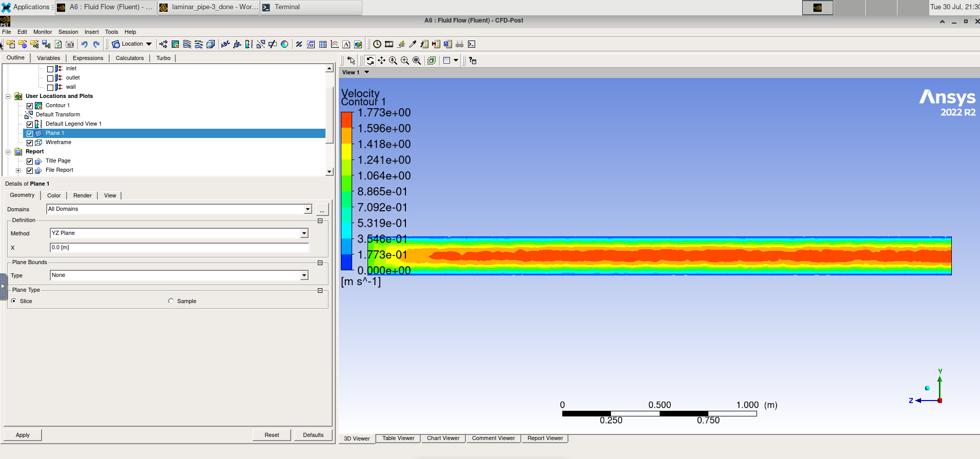
Task: Activate the Pan tool in viewer toolbar
Action: click(382, 61)
